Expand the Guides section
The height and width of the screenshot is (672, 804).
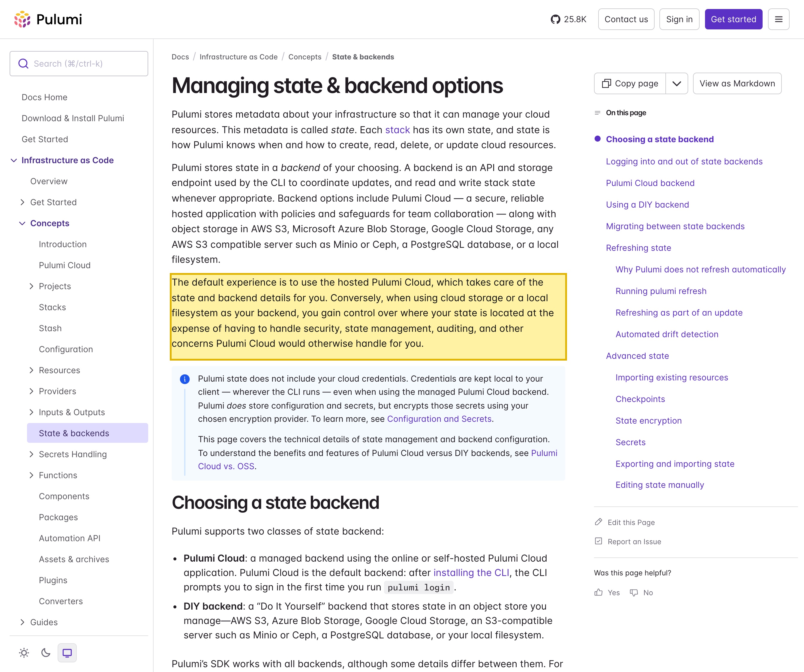[22, 622]
